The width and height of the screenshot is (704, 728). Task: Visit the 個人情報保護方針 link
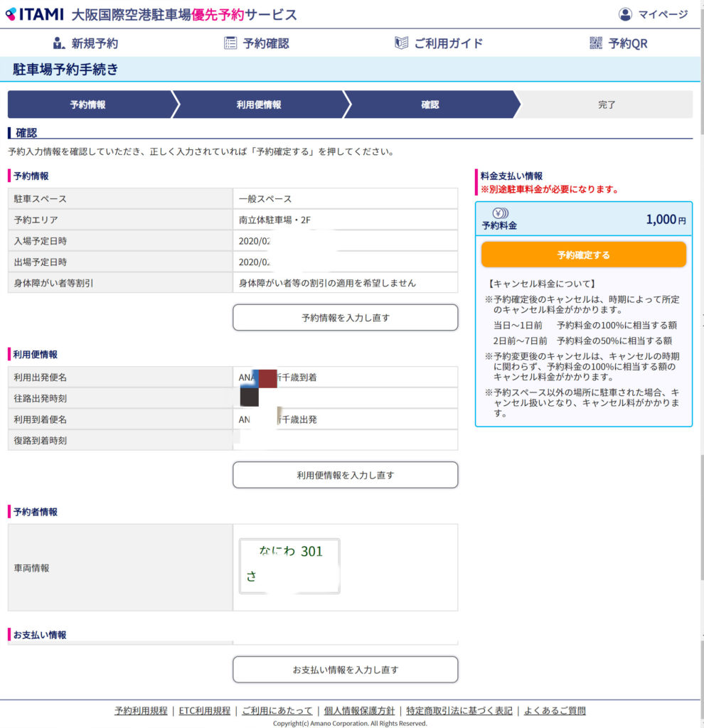359,711
